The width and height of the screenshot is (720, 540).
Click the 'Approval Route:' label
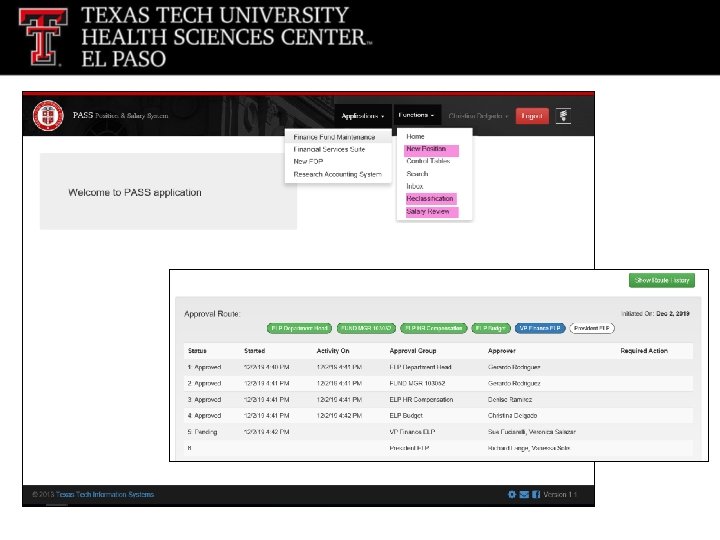212,314
